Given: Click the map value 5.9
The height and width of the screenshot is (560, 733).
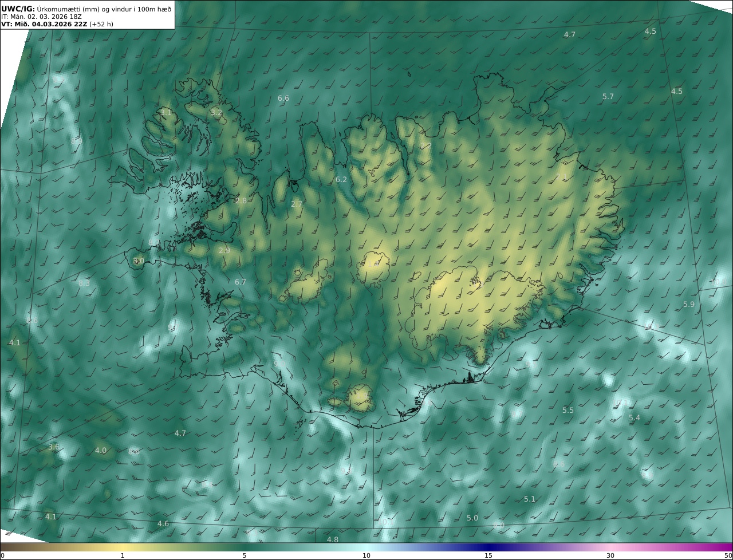Looking at the screenshot, I should pyautogui.click(x=689, y=305).
